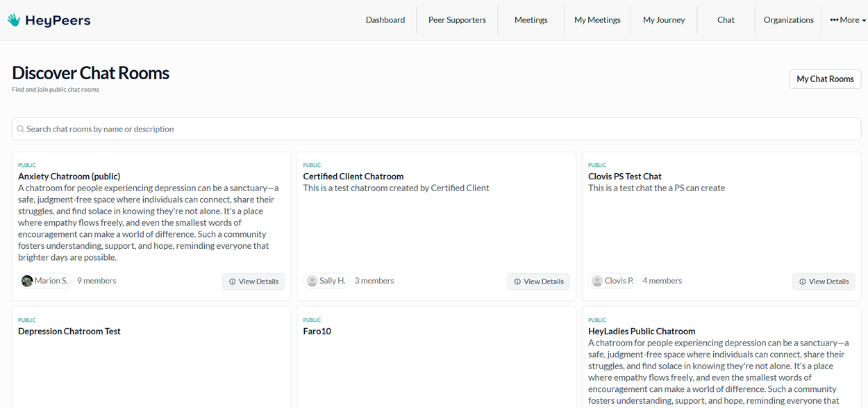Viewport: 868px width, 408px height.
Task: Click the 3 members count
Action: 374,281
